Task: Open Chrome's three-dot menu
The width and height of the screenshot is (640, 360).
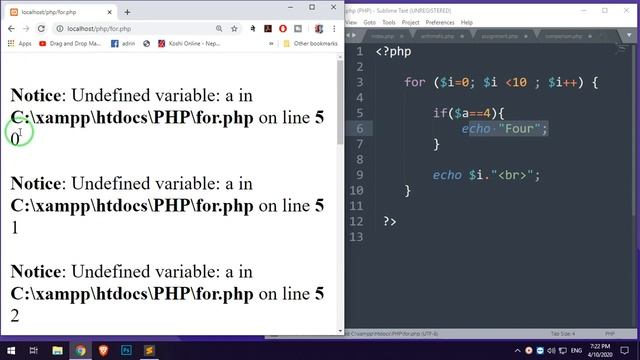Action: (x=334, y=29)
